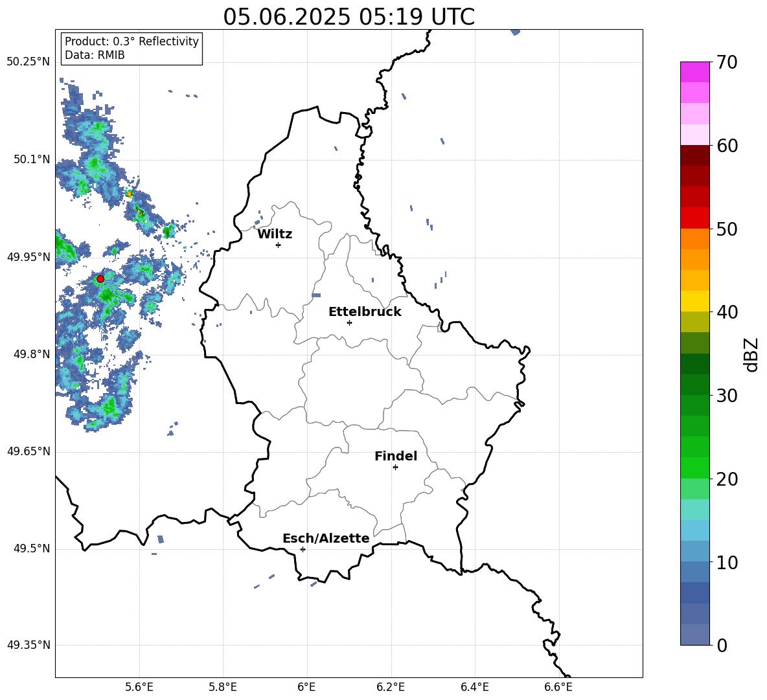Click the 49.8°N latitude label

coord(32,354)
